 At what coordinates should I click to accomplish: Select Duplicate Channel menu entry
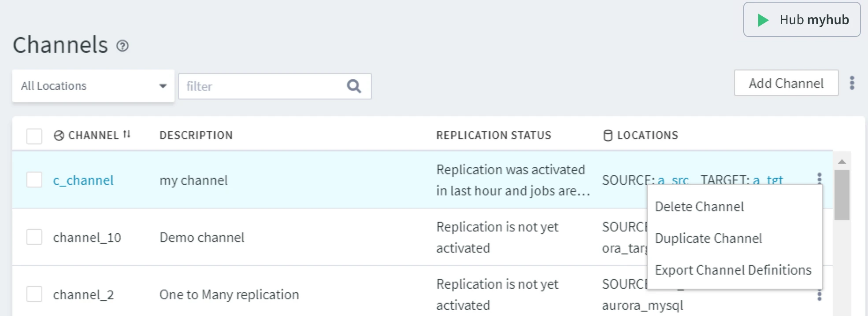708,238
